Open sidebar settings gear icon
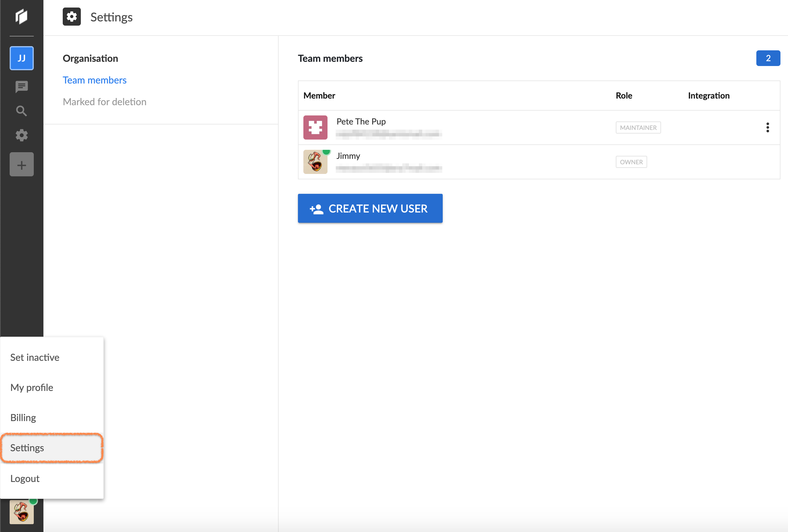The width and height of the screenshot is (788, 532). click(x=21, y=135)
